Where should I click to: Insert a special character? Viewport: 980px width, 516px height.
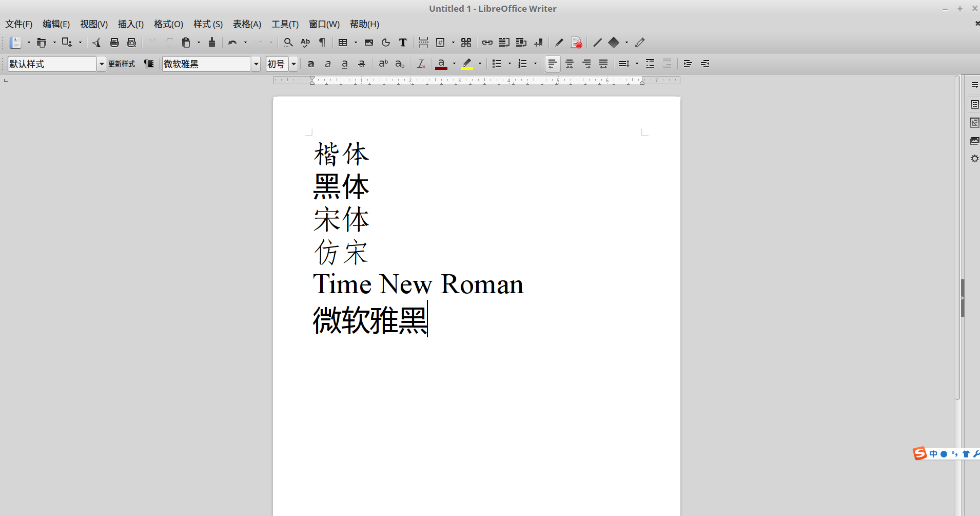pyautogui.click(x=466, y=43)
